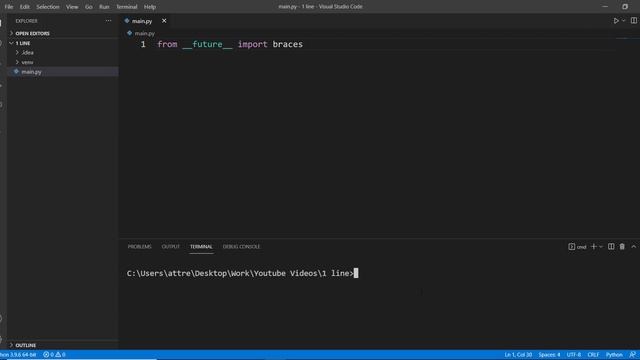Open the Edit menu
The image size is (640, 360).
24,7
